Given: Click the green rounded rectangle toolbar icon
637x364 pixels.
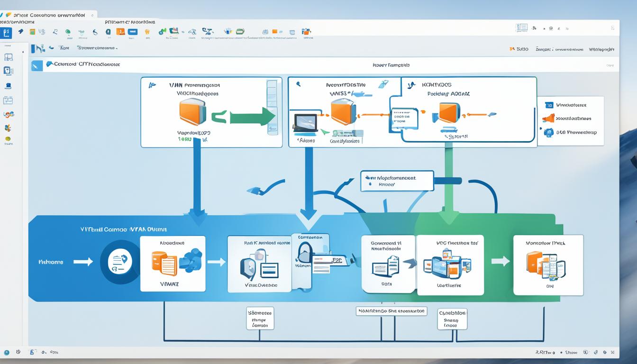Looking at the screenshot, I should point(240,32).
